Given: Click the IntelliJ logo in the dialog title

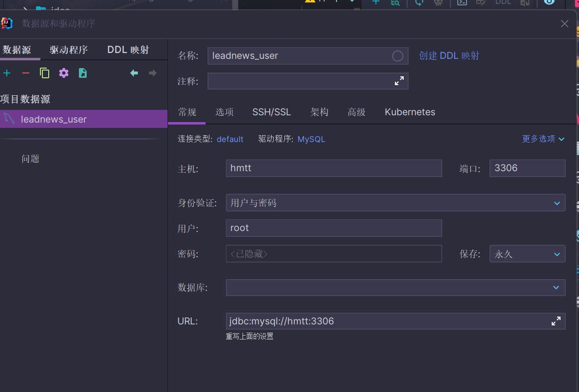Looking at the screenshot, I should pos(7,23).
